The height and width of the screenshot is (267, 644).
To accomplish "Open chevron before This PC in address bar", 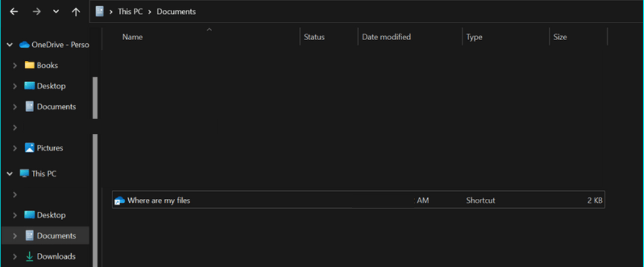I will (x=111, y=12).
